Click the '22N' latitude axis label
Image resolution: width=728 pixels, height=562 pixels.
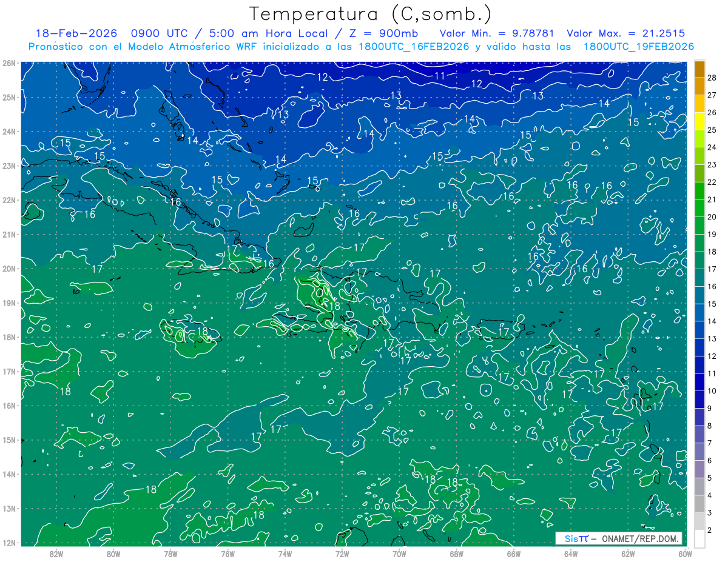[8, 200]
